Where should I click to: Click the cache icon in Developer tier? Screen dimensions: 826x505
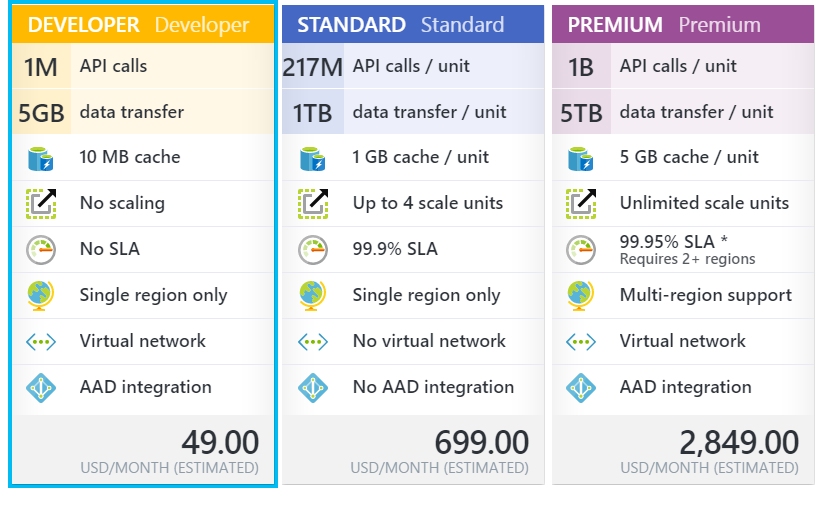click(41, 157)
